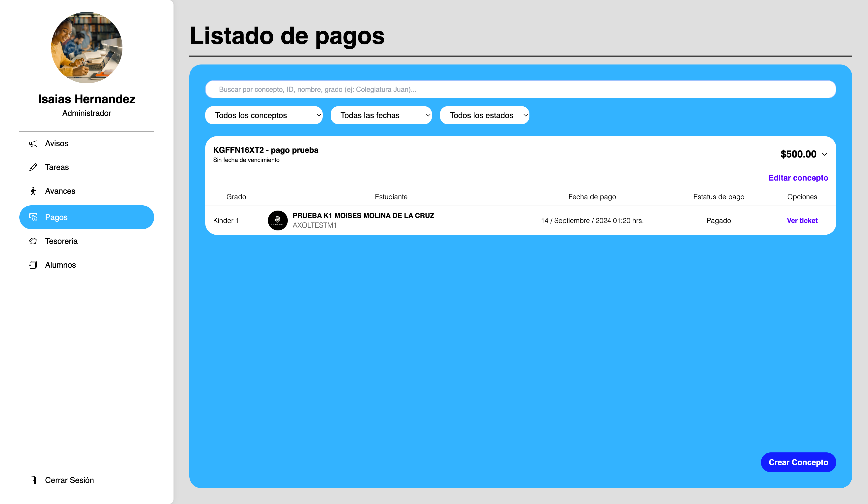868x504 pixels.
Task: Open the Todos los estados dropdown
Action: click(x=484, y=115)
